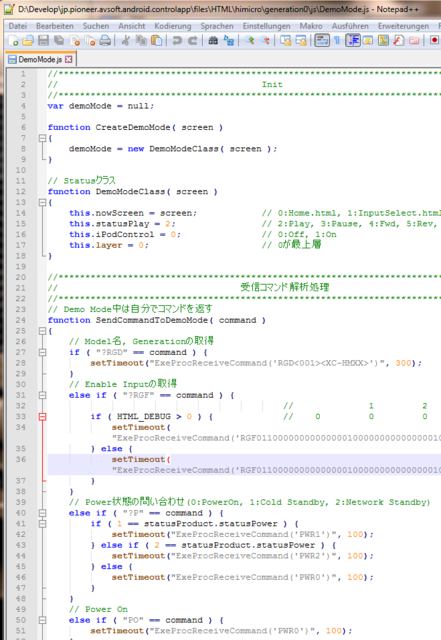Select the DemoMode.js document tab
The height and width of the screenshot is (640, 441).
[x=40, y=60]
